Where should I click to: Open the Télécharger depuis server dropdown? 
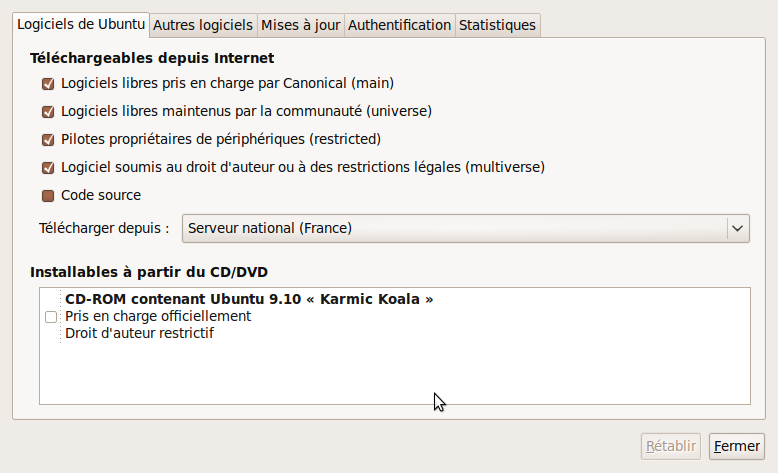456,229
